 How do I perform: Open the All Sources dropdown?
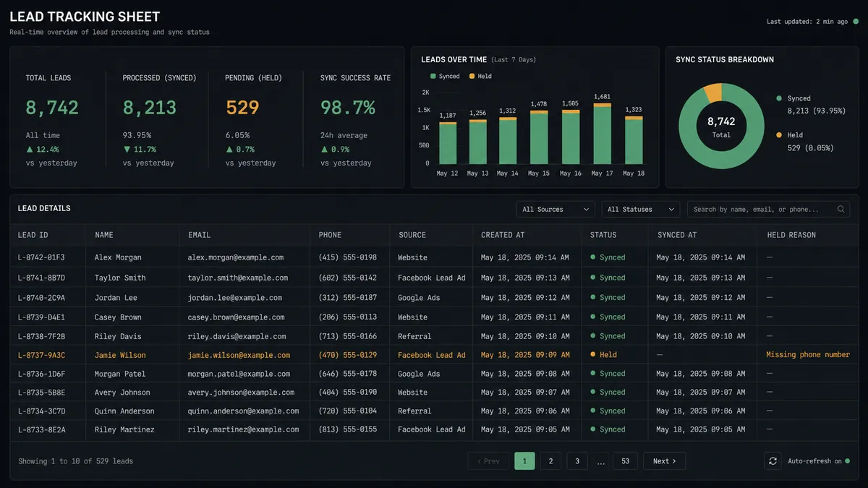tap(556, 210)
